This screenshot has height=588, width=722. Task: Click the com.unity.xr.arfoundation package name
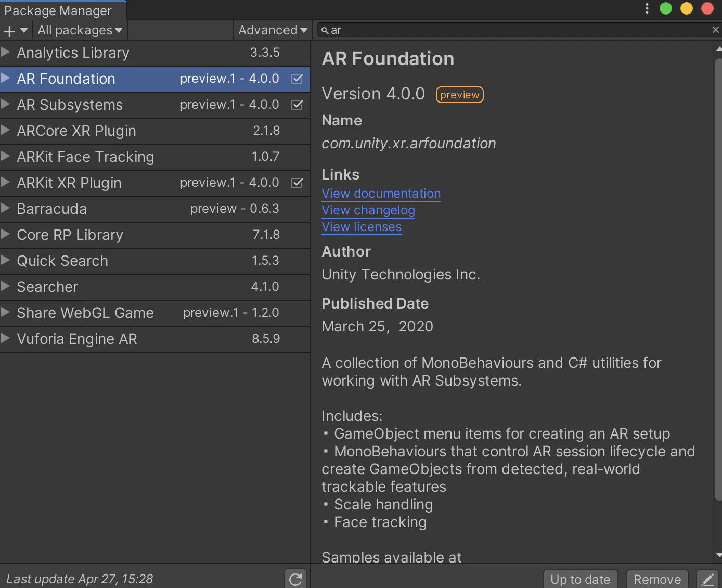[x=409, y=143]
